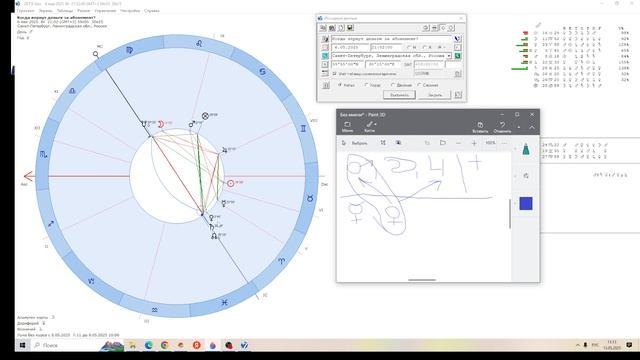This screenshot has height=360, width=640.
Task: Click the Выполнить button in the dialog
Action: point(399,95)
